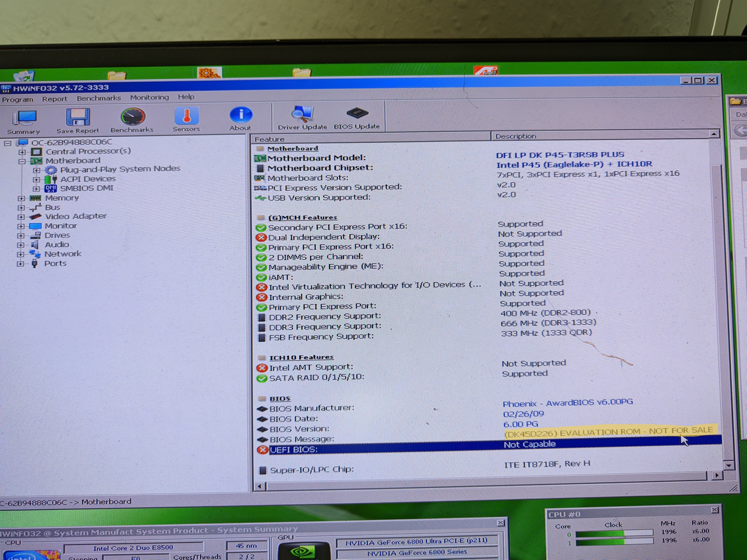Expand the Network tree node

tap(21, 254)
